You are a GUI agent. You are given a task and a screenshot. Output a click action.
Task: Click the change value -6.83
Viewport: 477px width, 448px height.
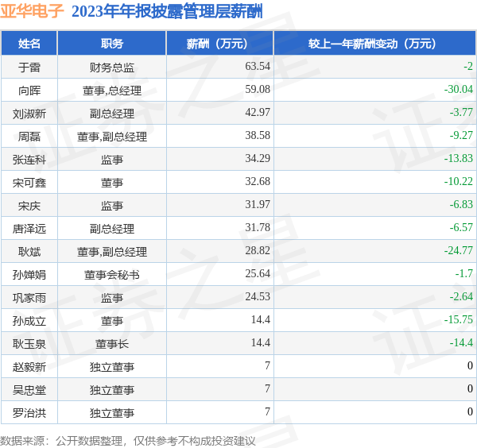[461, 205]
